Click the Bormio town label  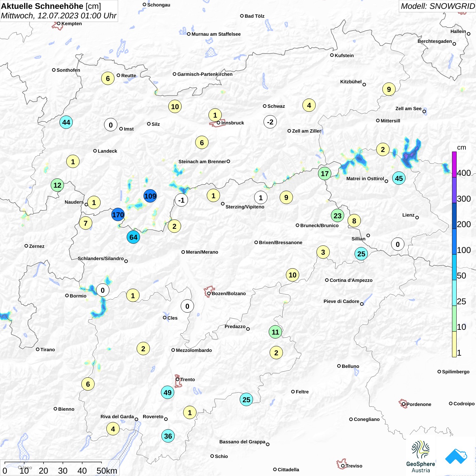[x=78, y=296]
